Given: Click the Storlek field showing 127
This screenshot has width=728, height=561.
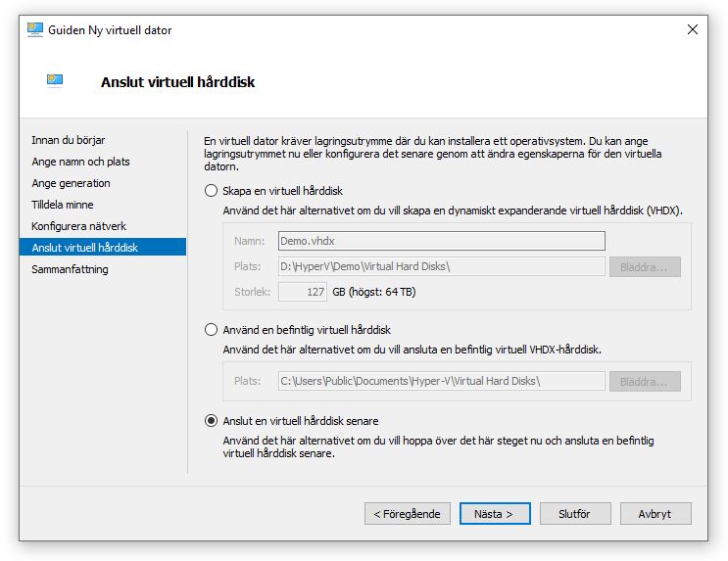Looking at the screenshot, I should 303,292.
